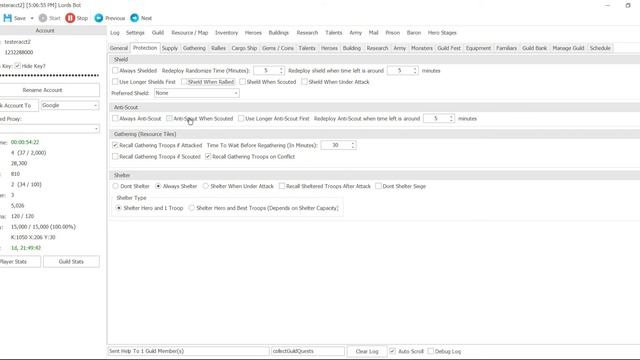The width and height of the screenshot is (640, 360).
Task: Open the top-row Army tab
Action: pos(356,33)
